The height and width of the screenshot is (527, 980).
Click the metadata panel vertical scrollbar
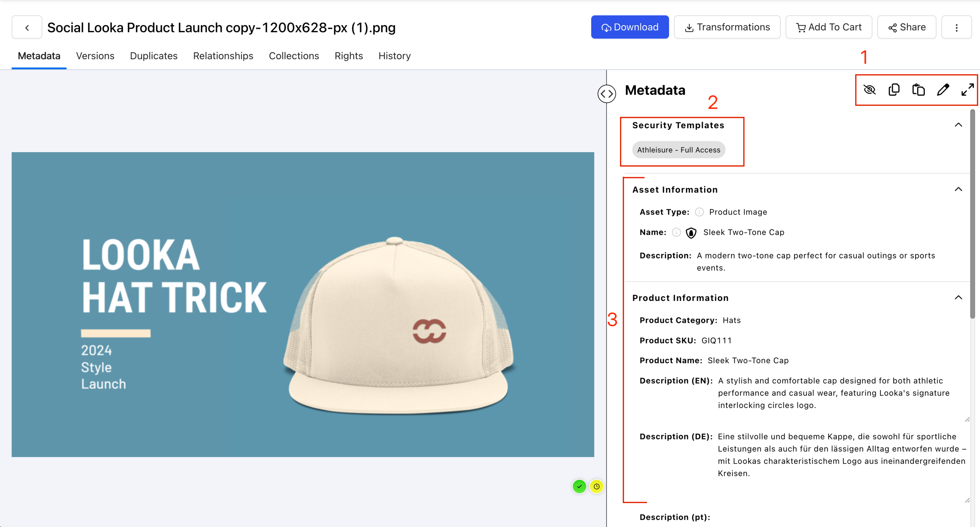tap(972, 213)
